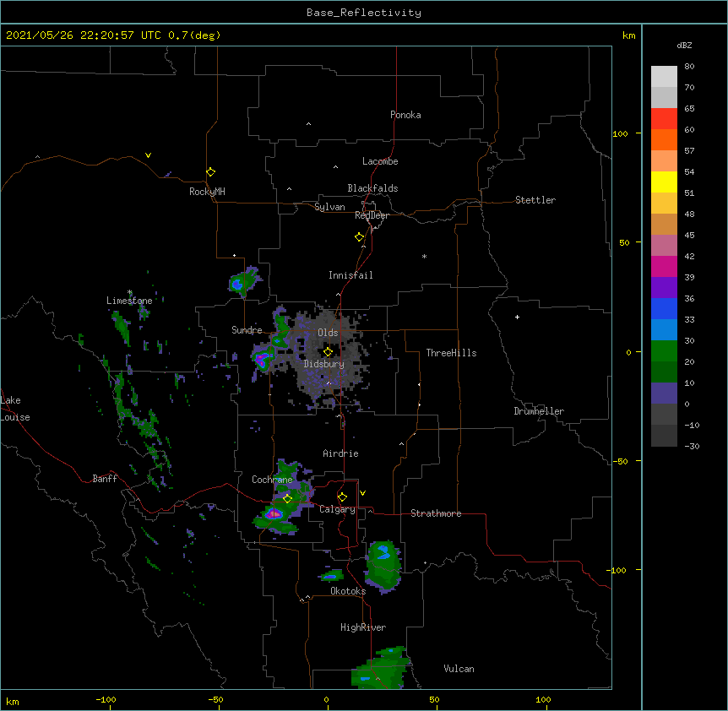Click the Strathmore label
This screenshot has width=728, height=711.
tap(436, 513)
